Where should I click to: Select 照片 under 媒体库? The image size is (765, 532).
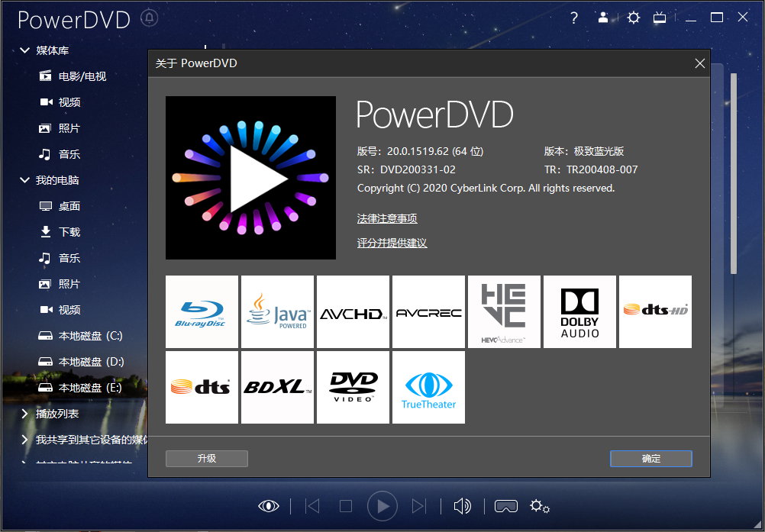click(60, 128)
